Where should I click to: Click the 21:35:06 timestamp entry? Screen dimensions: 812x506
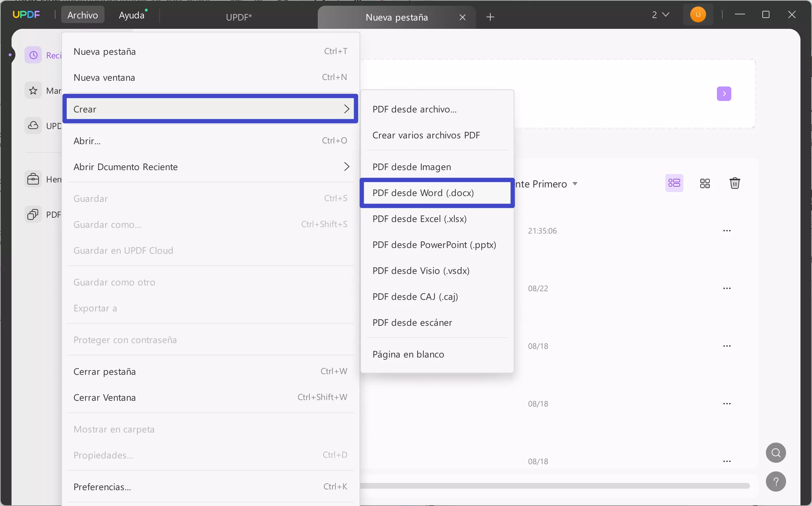click(542, 231)
